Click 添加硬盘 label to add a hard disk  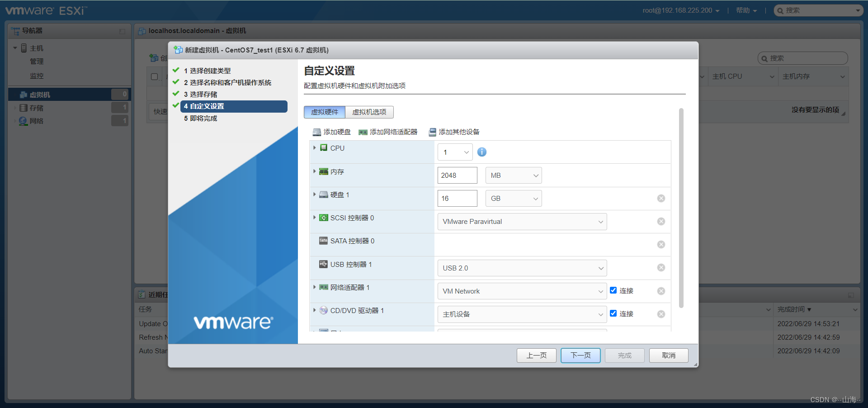tap(337, 132)
